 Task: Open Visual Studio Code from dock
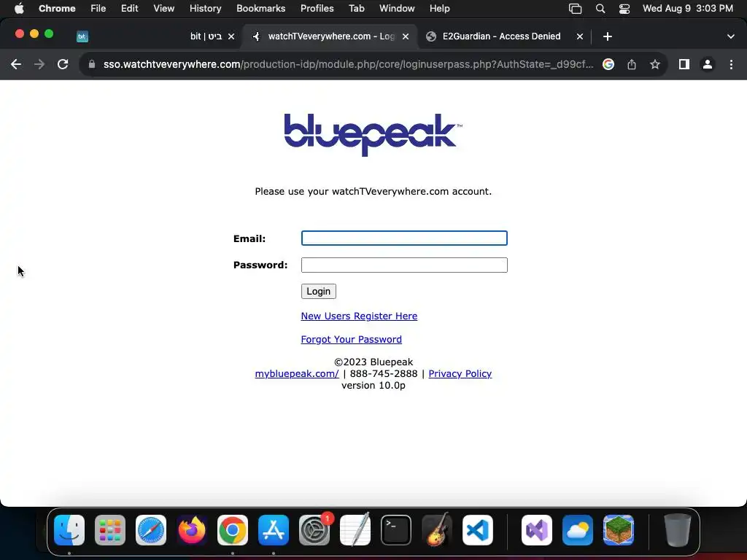478,530
